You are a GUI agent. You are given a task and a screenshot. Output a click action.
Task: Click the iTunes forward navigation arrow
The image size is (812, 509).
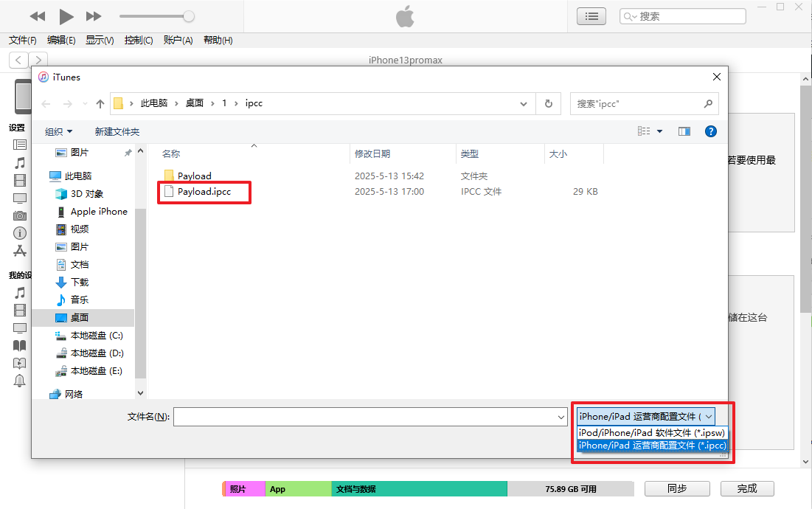[38, 60]
